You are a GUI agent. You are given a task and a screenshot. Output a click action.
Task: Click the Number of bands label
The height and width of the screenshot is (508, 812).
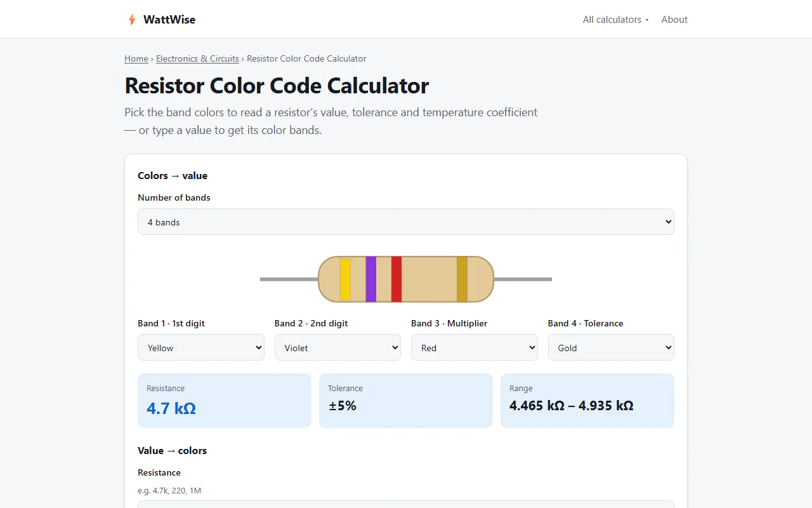(x=174, y=197)
